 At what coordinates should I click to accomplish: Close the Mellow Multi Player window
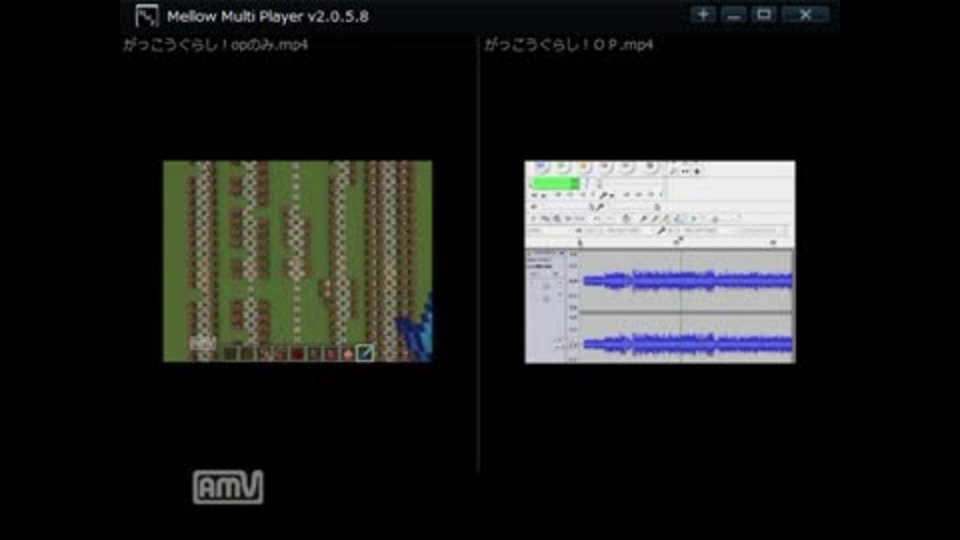(805, 14)
